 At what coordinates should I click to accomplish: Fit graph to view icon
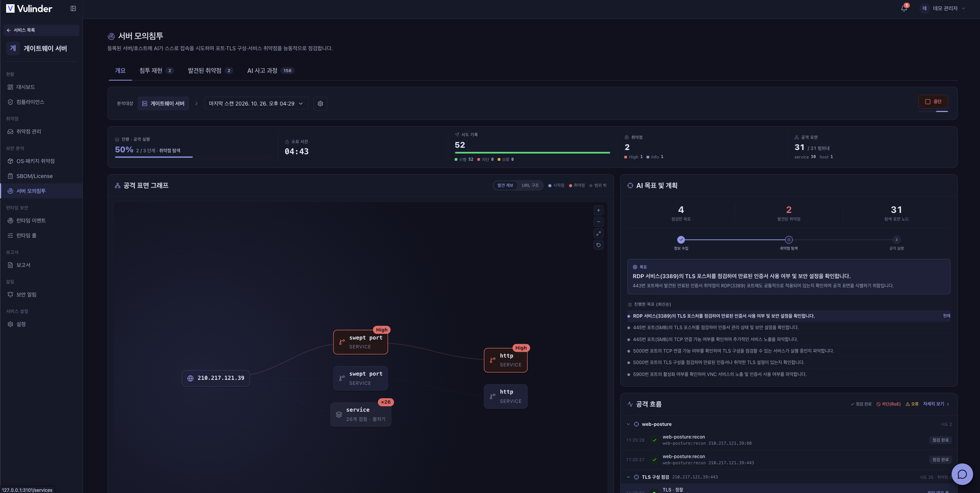pyautogui.click(x=599, y=233)
